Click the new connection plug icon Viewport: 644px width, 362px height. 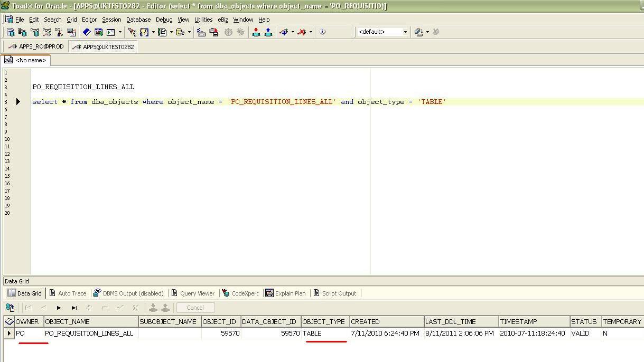(x=284, y=32)
